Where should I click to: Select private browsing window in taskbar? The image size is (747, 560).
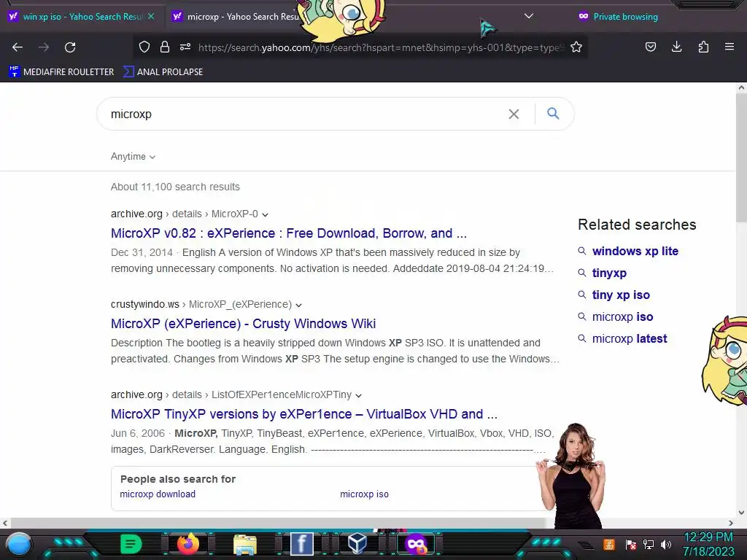[416, 544]
